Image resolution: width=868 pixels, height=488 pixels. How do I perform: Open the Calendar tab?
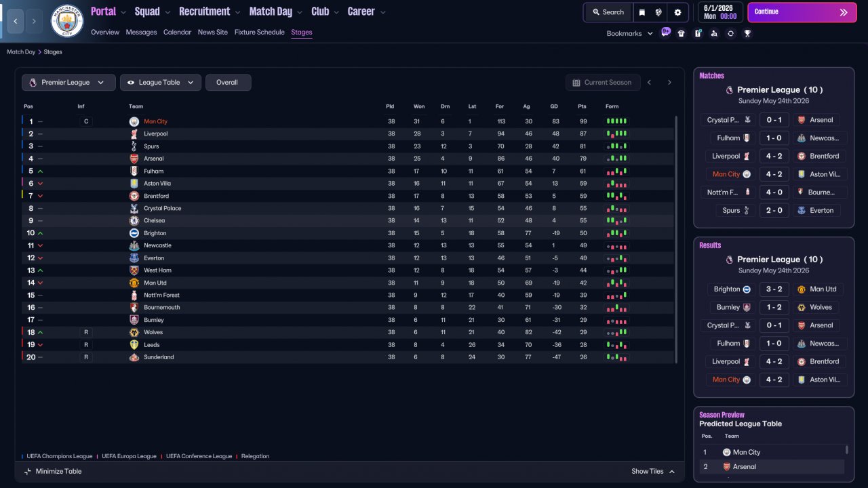pos(177,32)
